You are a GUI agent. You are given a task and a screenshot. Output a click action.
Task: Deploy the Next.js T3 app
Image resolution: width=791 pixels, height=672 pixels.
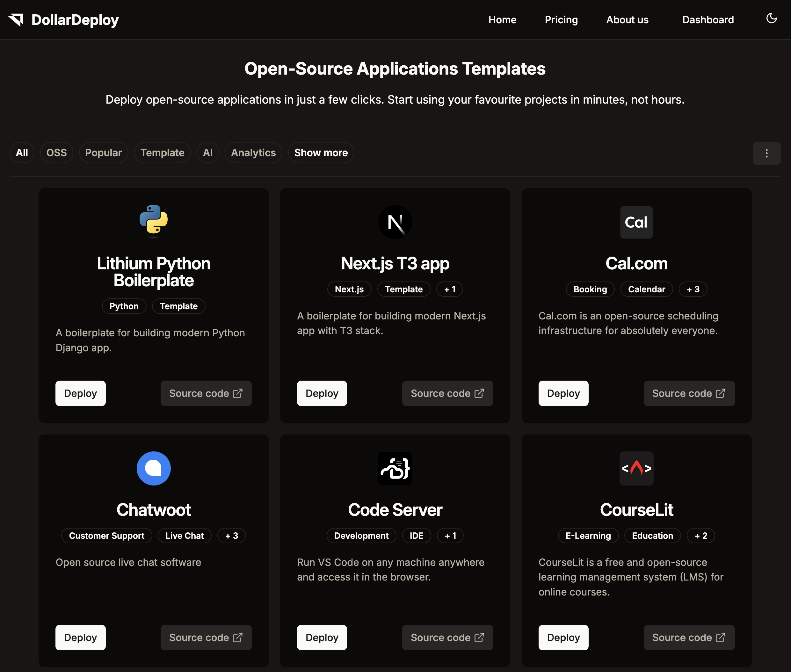click(322, 393)
